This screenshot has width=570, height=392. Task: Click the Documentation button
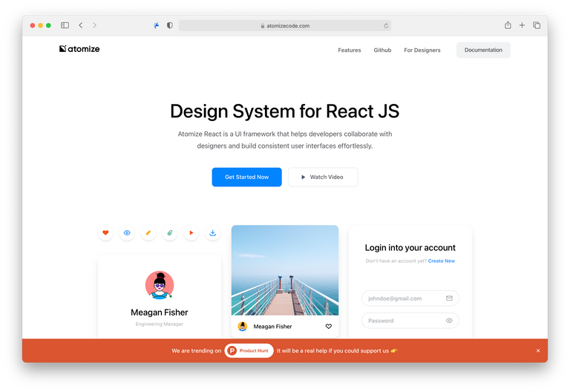coord(483,50)
